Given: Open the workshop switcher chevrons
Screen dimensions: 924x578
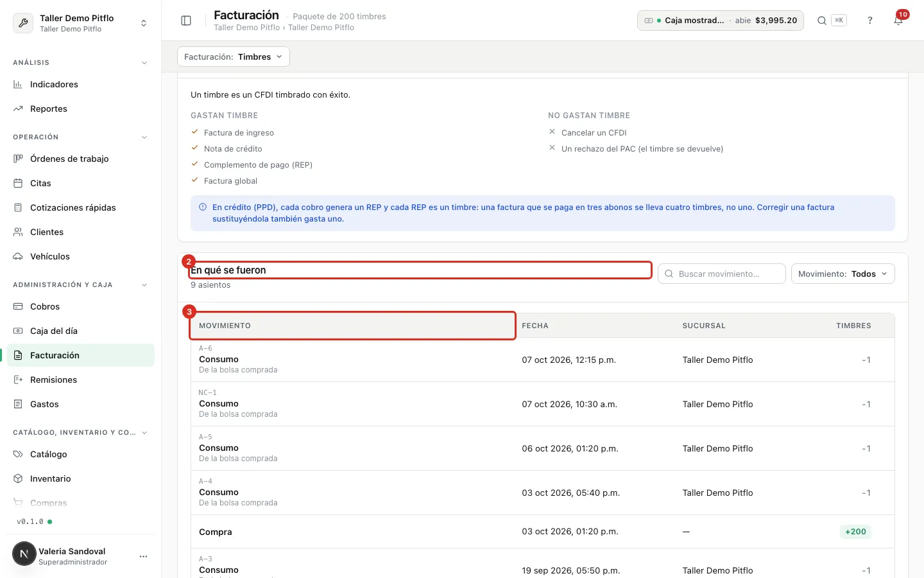Looking at the screenshot, I should (x=144, y=23).
